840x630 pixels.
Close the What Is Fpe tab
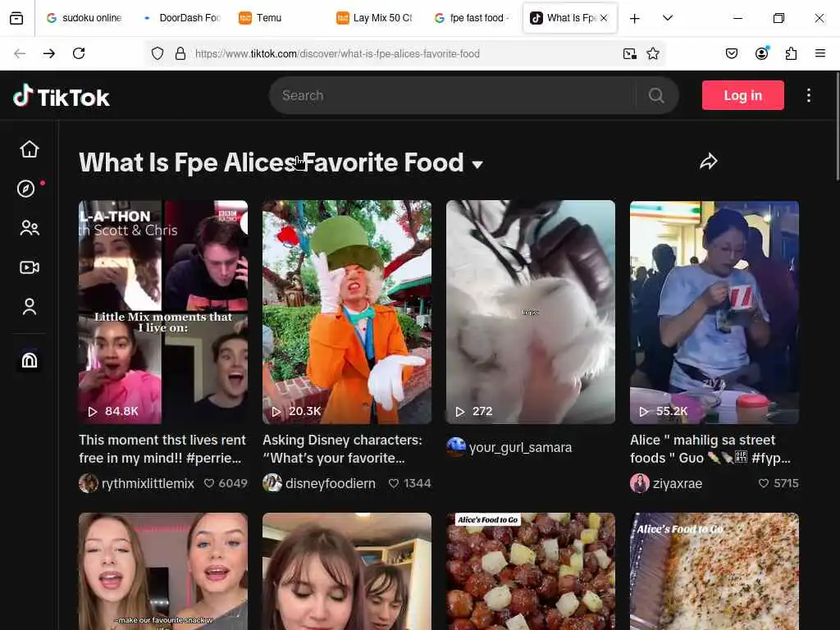coord(604,18)
